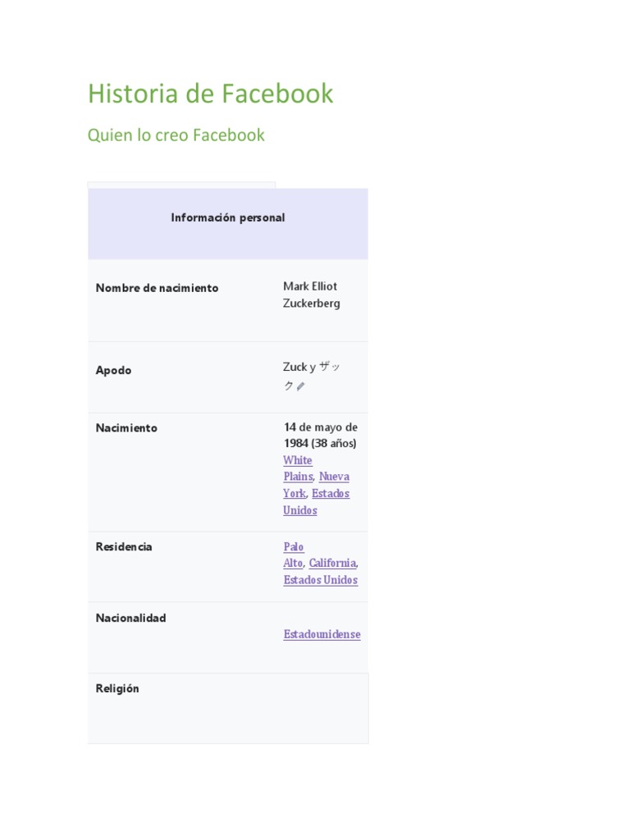Follow the Nueva York link

(334, 477)
